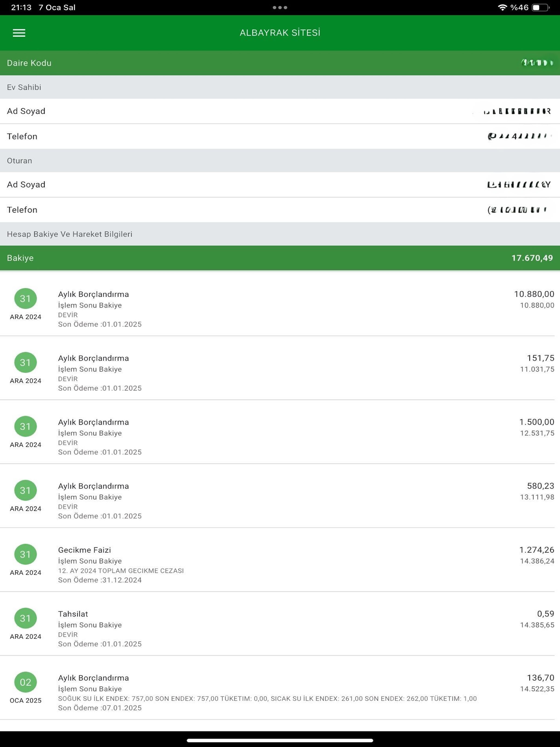Viewport: 560px width, 747px height.
Task: Select the 13.111,98 running balance
Action: (537, 497)
